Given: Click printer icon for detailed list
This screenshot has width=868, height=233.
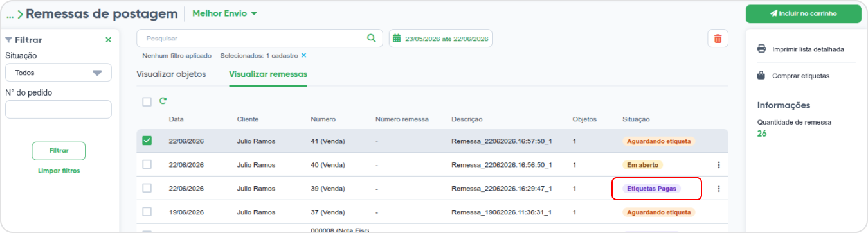Looking at the screenshot, I should pyautogui.click(x=761, y=49).
